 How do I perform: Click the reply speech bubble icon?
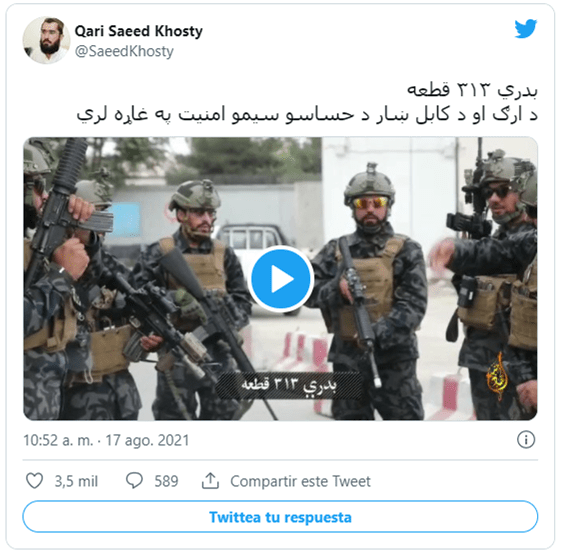click(134, 481)
